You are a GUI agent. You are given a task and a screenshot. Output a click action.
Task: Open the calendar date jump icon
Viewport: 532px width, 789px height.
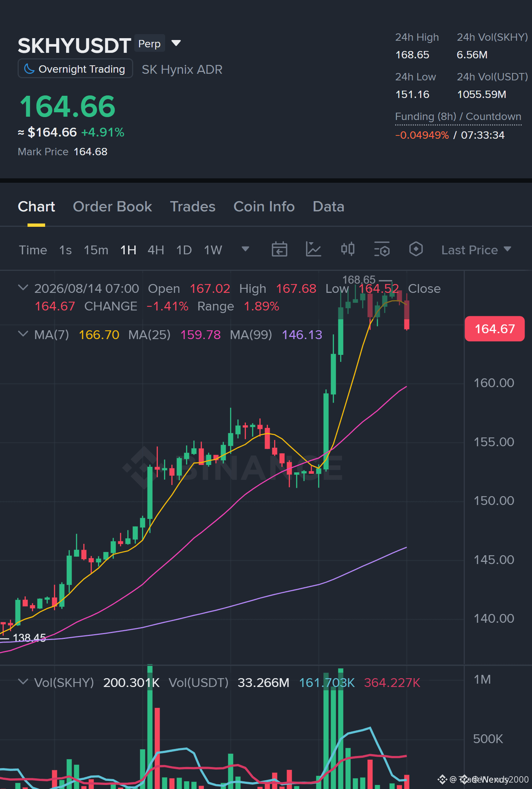point(279,250)
